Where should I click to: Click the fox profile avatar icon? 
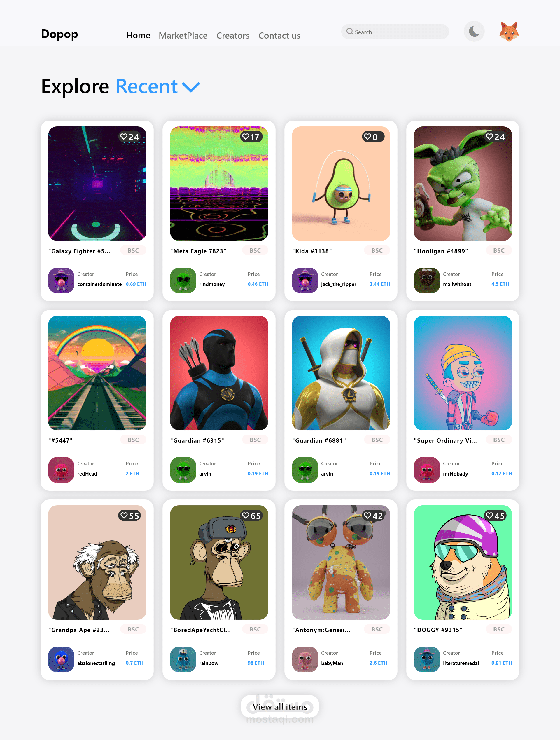pyautogui.click(x=508, y=32)
